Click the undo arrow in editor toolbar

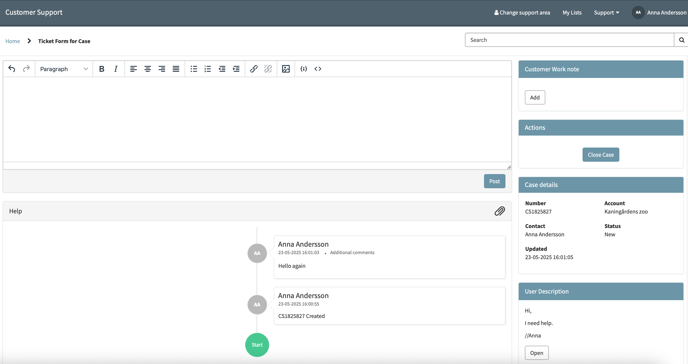(x=12, y=69)
